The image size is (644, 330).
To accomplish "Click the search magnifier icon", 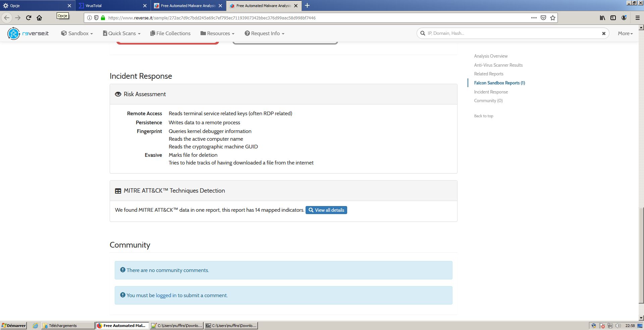I will click(x=423, y=33).
